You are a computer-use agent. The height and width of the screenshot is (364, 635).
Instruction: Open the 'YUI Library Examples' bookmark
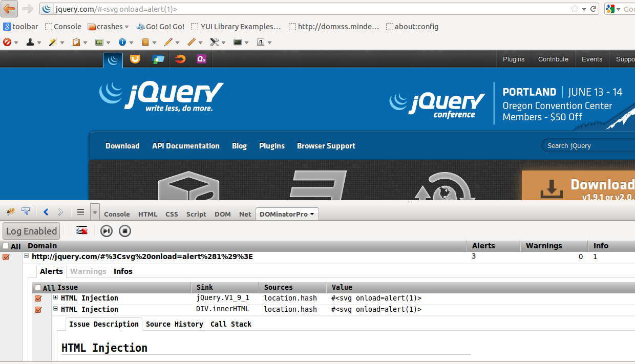click(x=236, y=27)
